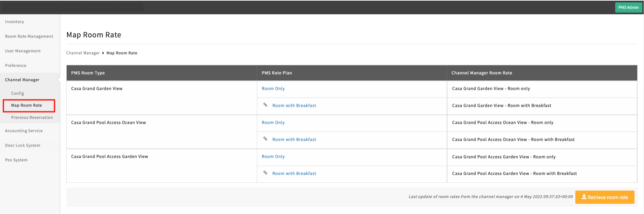
Task: Click Channel Manager breadcrumb link
Action: coord(83,53)
